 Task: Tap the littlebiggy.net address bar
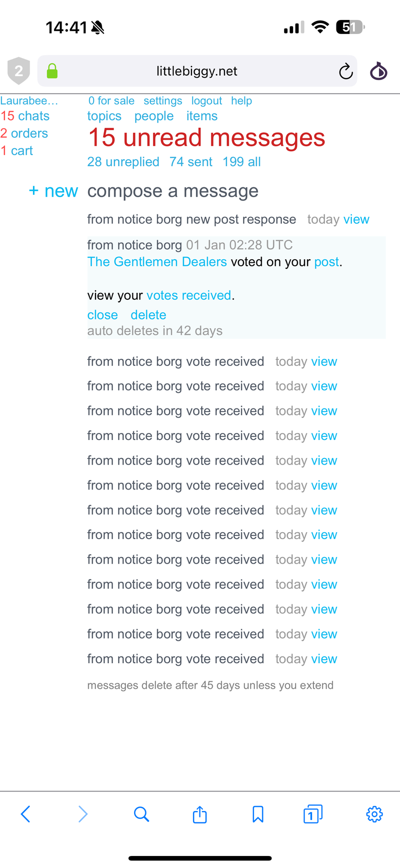[196, 71]
